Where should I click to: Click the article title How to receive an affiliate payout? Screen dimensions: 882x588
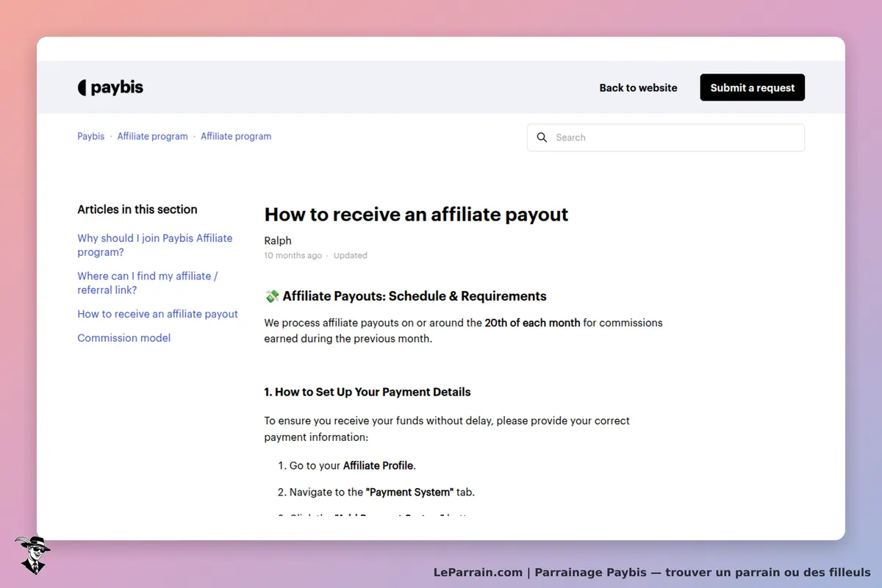click(417, 215)
